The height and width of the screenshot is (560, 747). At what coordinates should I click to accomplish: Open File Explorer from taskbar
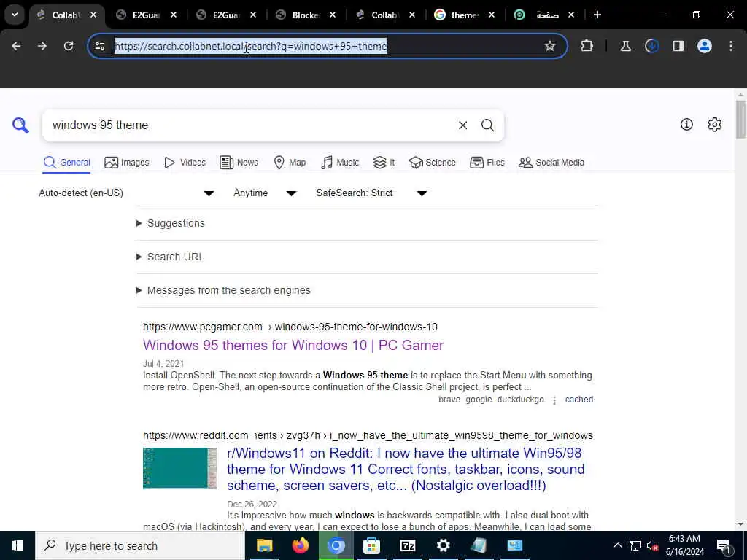coord(264,545)
